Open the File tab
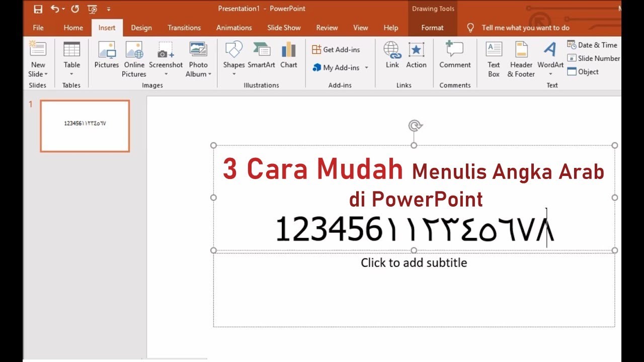 38,28
